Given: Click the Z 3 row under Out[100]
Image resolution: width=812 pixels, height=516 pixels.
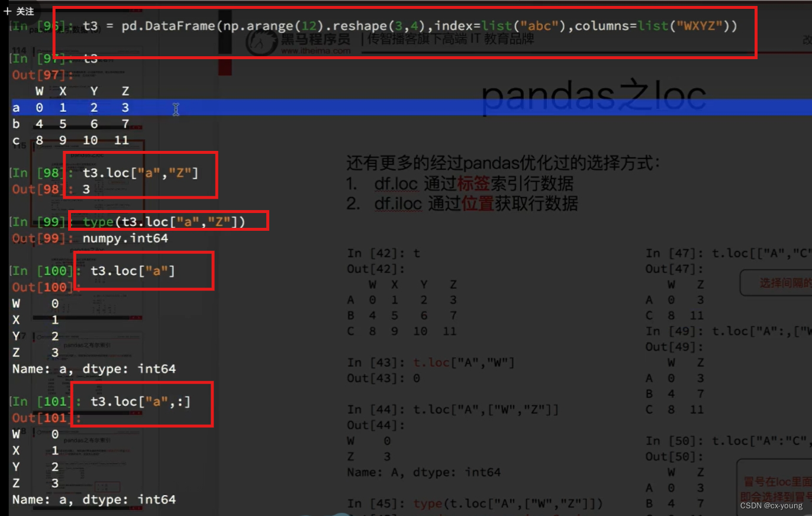Looking at the screenshot, I should (x=35, y=353).
